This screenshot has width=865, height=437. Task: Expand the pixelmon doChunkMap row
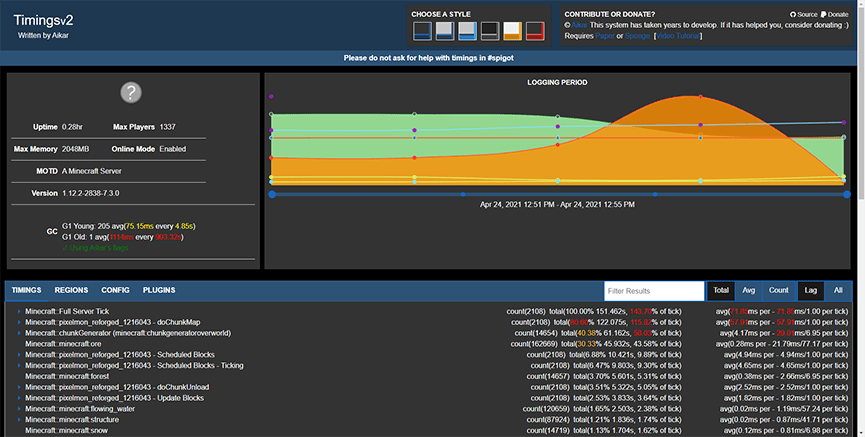(19, 322)
